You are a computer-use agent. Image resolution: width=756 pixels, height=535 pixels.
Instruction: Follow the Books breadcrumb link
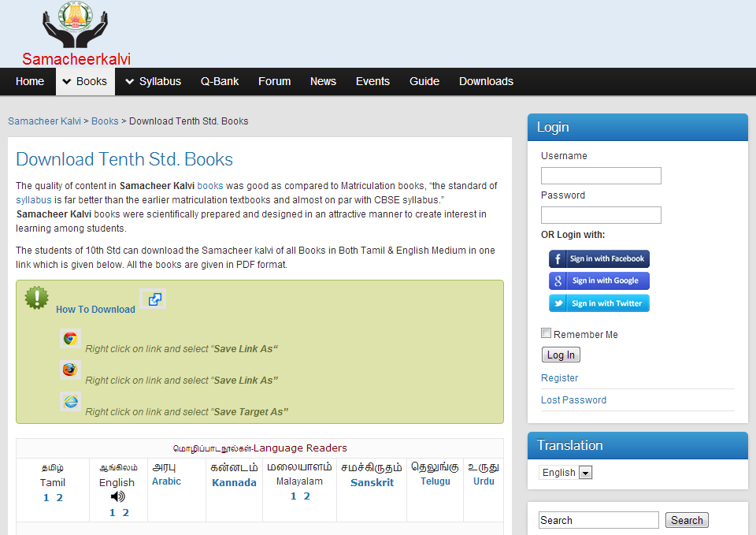[105, 121]
